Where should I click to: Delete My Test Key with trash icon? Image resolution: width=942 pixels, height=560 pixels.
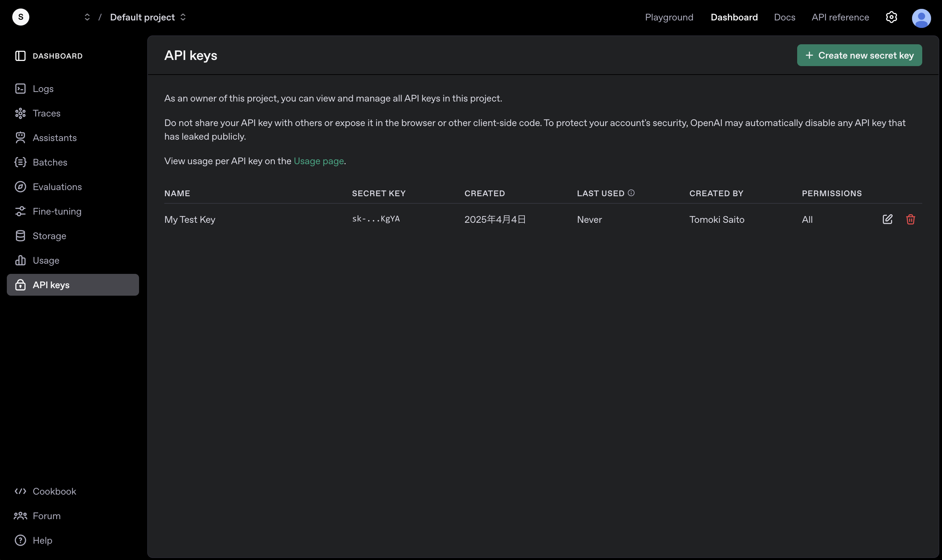point(910,219)
